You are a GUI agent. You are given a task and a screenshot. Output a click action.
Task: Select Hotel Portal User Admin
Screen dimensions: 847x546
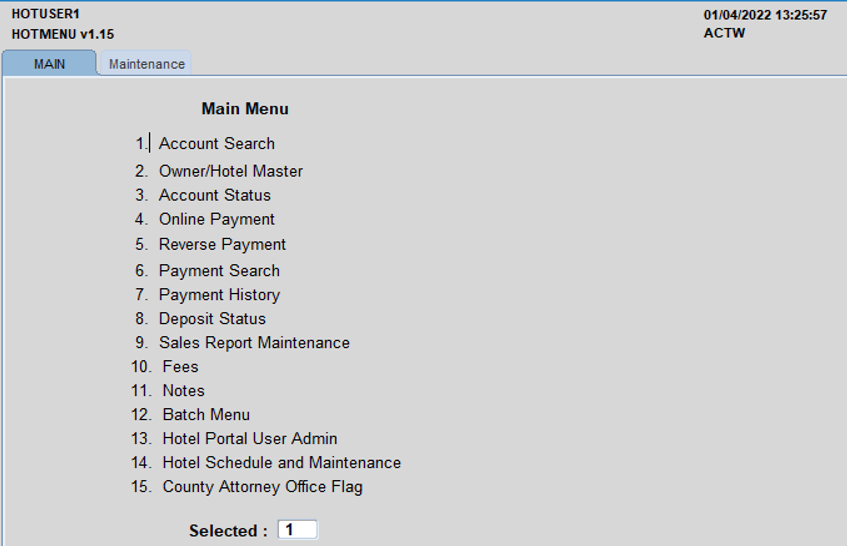click(249, 439)
